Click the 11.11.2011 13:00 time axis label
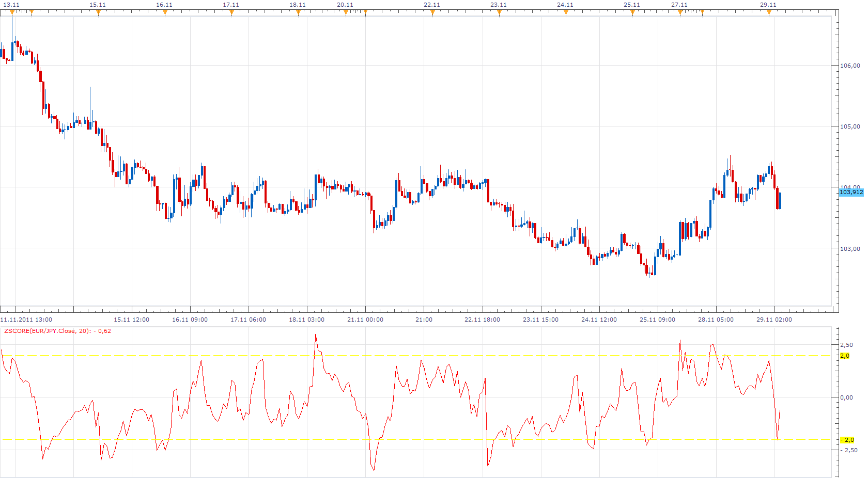This screenshot has width=868, height=478. (x=26, y=320)
